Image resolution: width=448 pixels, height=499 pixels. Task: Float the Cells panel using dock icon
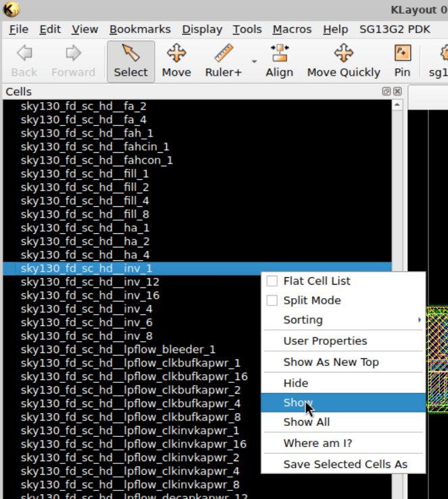coord(387,91)
